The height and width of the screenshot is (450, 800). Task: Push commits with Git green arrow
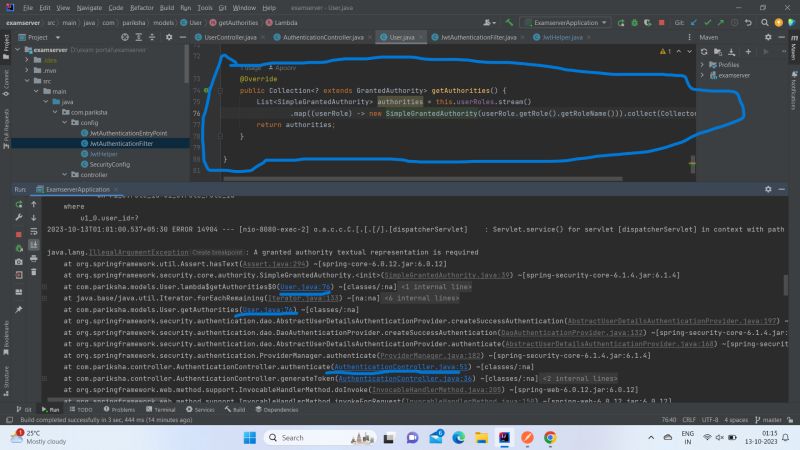pyautogui.click(x=720, y=22)
